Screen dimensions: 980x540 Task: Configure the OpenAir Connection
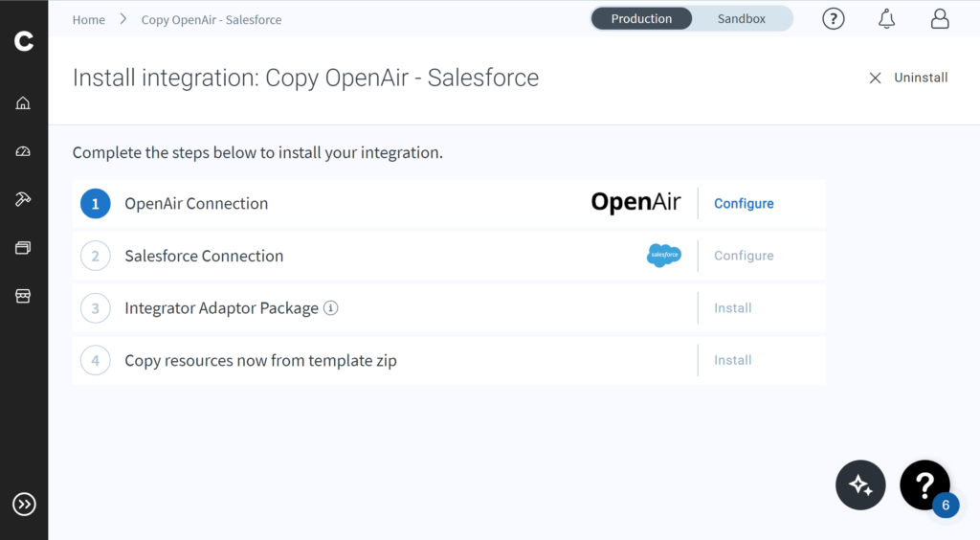[744, 203]
